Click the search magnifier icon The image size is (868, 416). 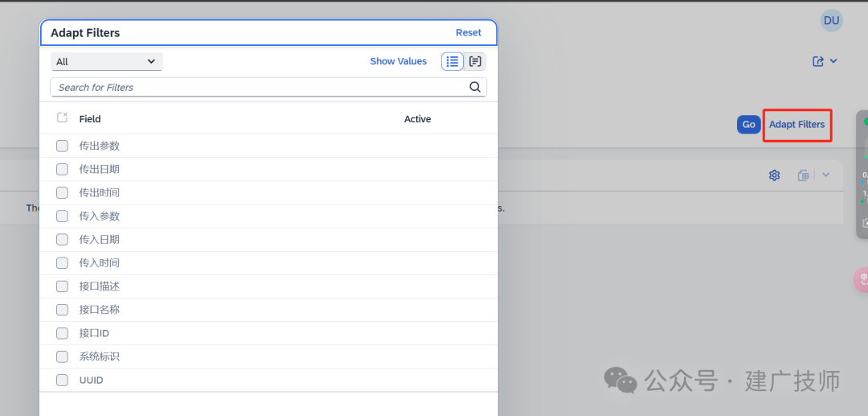coord(475,87)
